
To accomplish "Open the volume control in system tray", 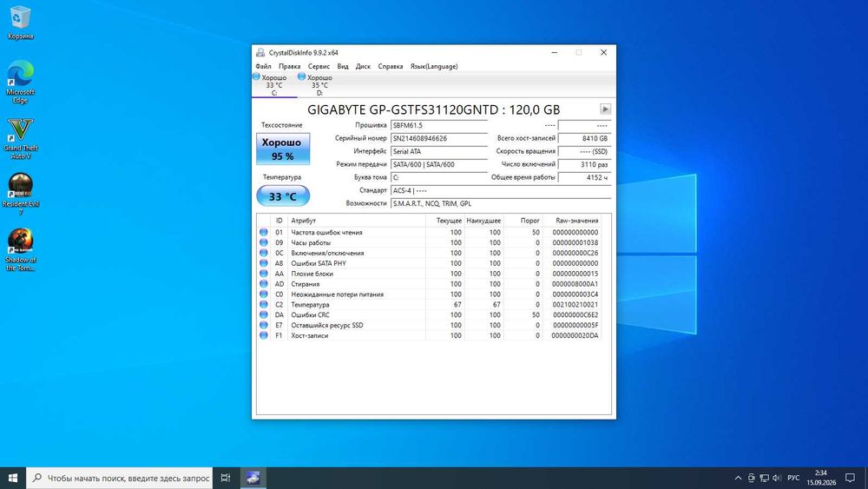I will click(x=777, y=478).
